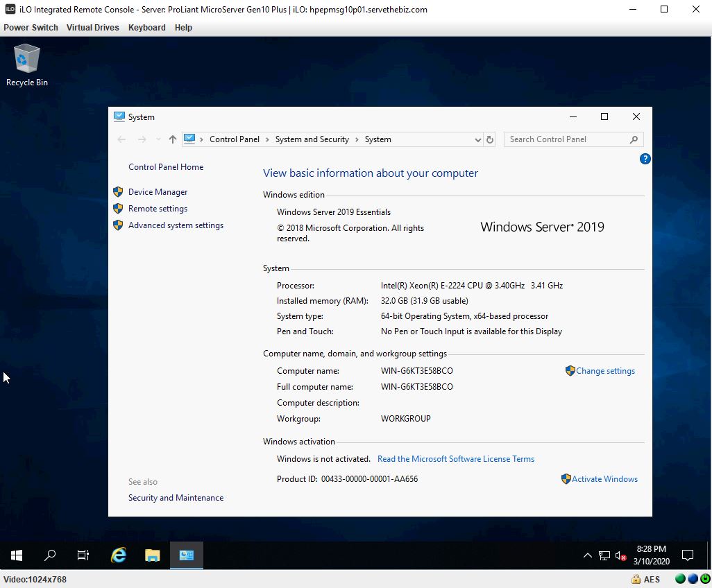The width and height of the screenshot is (712, 588).
Task: Open the taskbar search magnifier
Action: coord(50,555)
